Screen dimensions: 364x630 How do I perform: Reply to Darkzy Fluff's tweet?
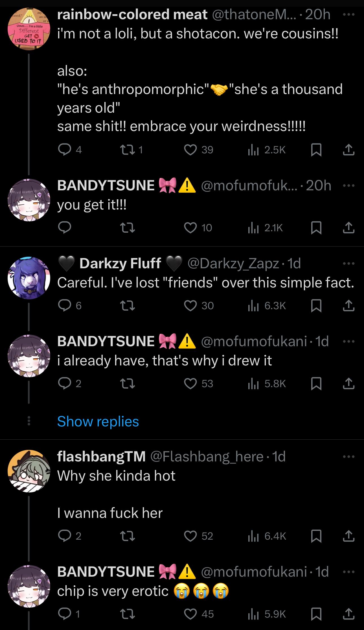(x=70, y=306)
